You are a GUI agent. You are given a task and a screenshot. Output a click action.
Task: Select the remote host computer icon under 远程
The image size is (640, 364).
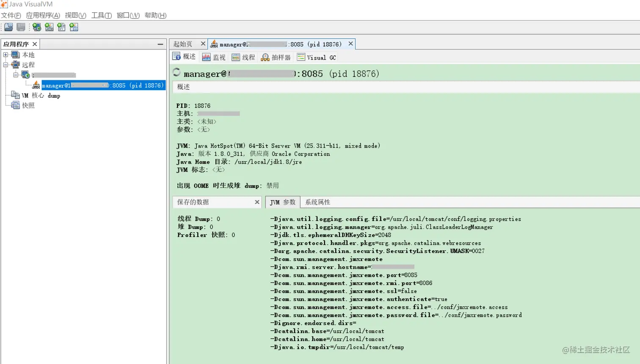coord(26,75)
